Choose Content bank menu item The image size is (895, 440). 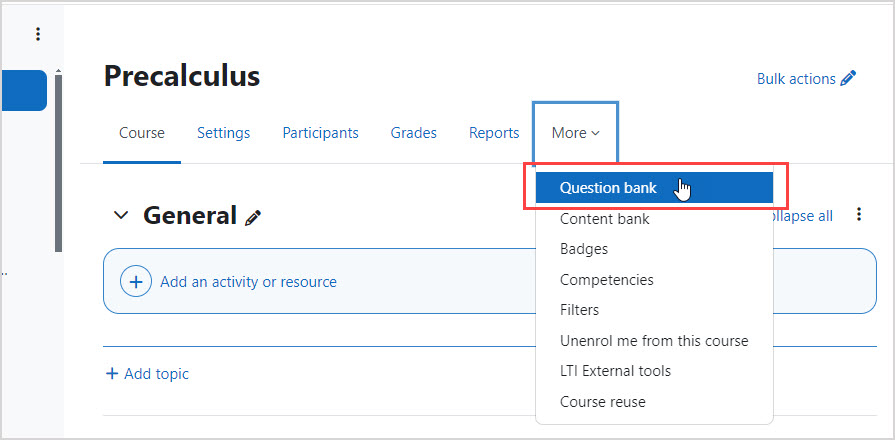[x=604, y=219]
